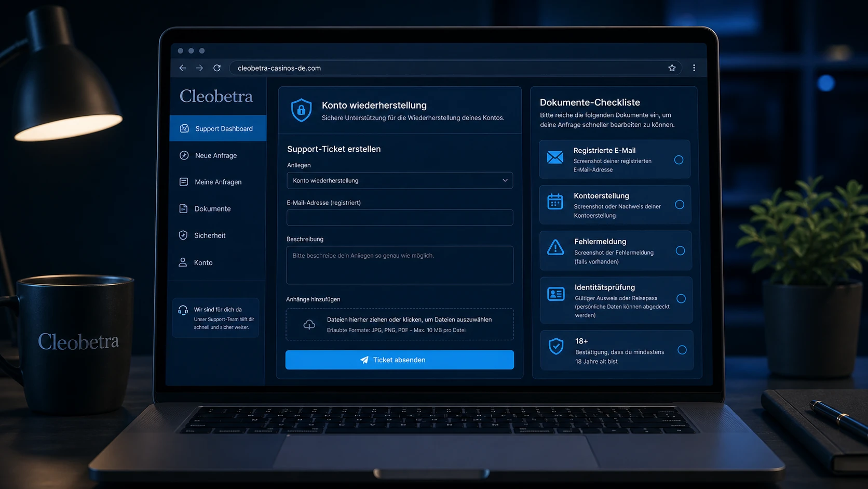
Task: Submit with the Ticket absenden button
Action: click(400, 360)
